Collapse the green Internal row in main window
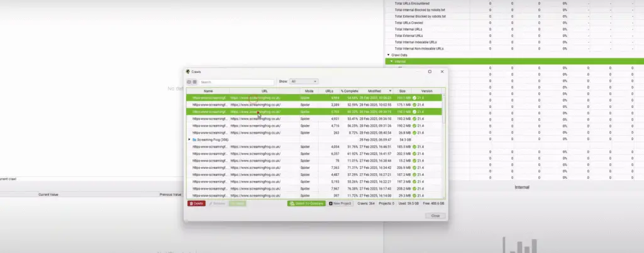 point(392,62)
